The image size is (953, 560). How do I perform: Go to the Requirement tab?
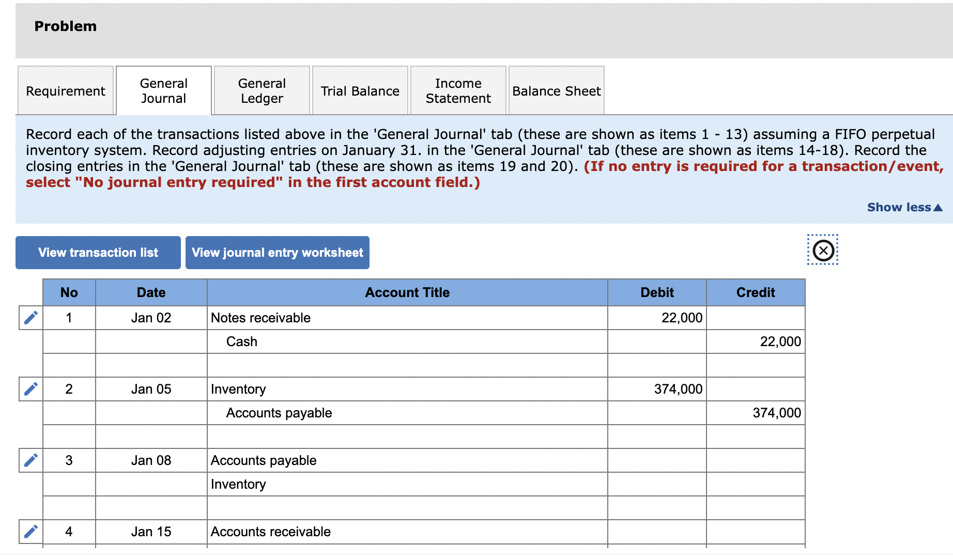(x=66, y=90)
